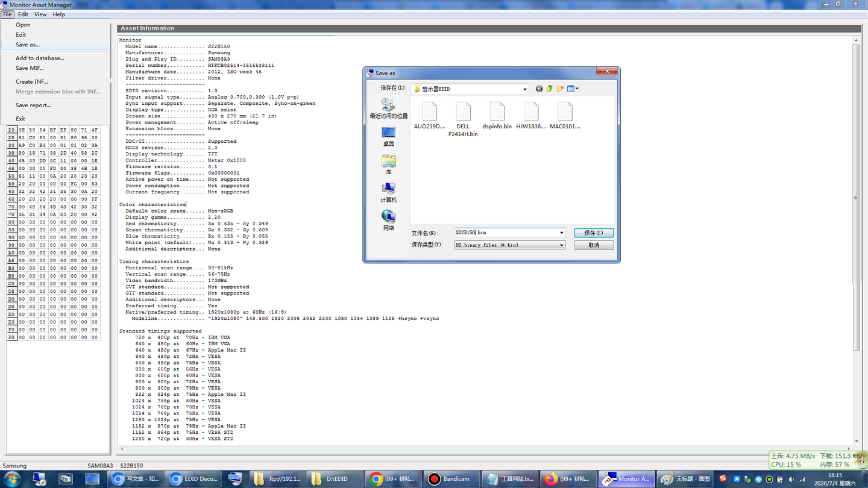This screenshot has height=488, width=868.
Task: Click the Windows Start button
Action: (x=11, y=479)
